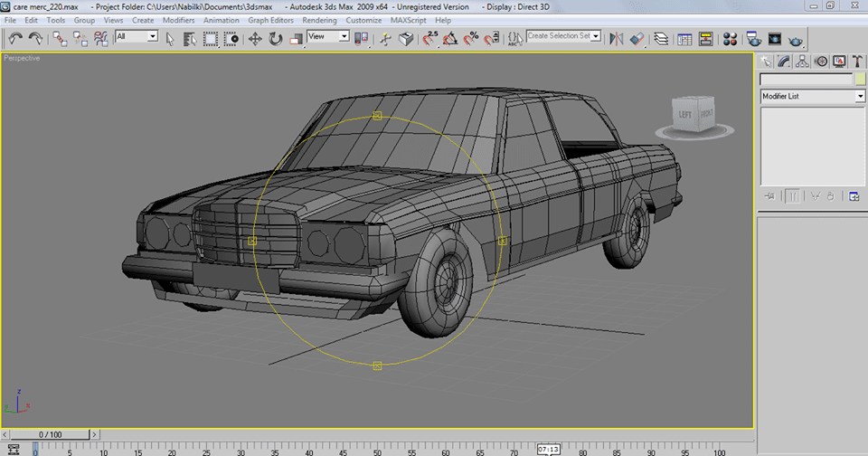Toggle Percent Snap on the toolbar

click(470, 38)
